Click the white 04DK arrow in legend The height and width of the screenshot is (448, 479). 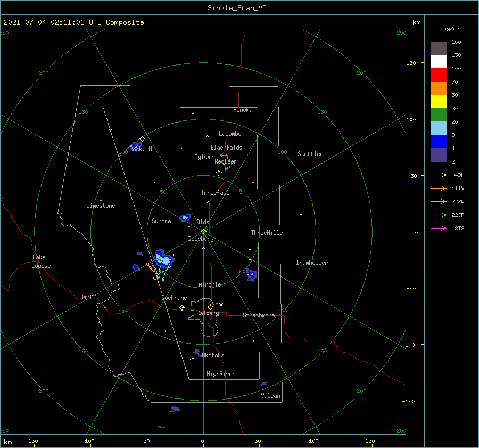439,175
